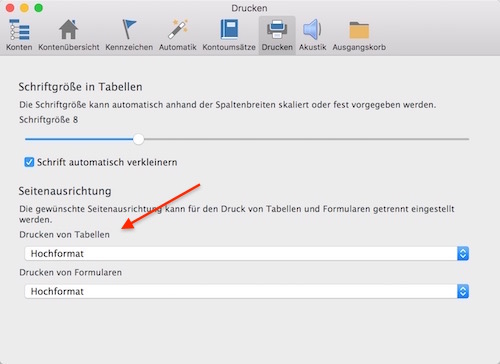500x364 pixels.
Task: Close the Drucken window with red button
Action: coord(10,8)
